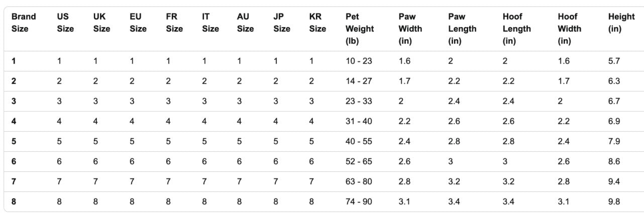Select the Height (in) column header
Viewport: 644px width, 221px height.
621,23
